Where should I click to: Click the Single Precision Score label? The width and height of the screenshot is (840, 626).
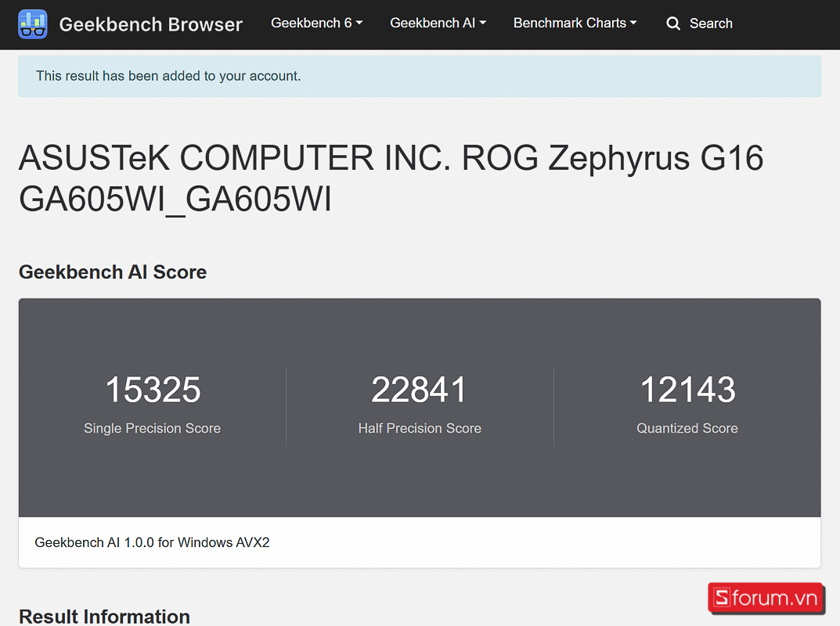coord(152,428)
